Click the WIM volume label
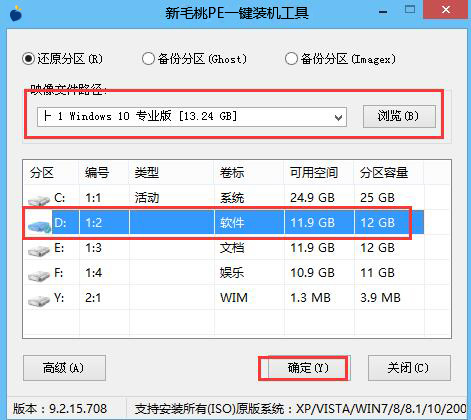 click(234, 298)
